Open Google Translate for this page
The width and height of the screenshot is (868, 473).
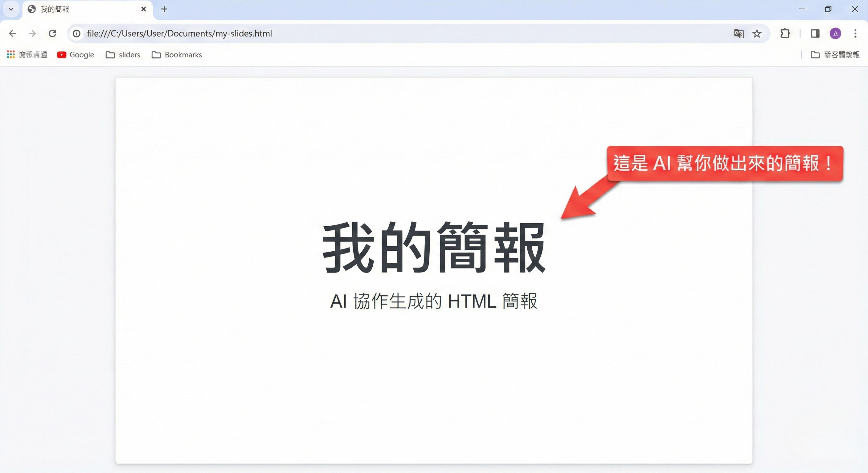(x=739, y=33)
